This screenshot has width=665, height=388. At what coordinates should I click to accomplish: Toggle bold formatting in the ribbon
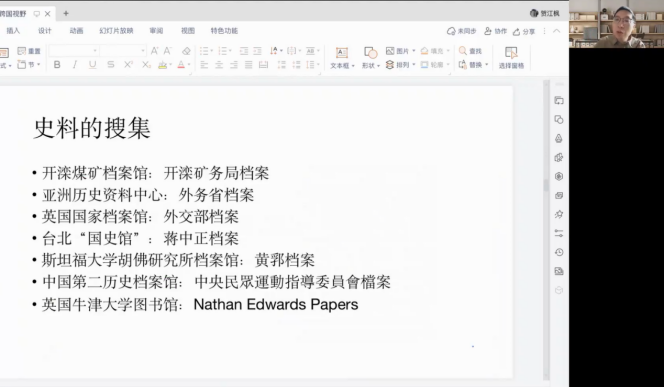tap(57, 64)
